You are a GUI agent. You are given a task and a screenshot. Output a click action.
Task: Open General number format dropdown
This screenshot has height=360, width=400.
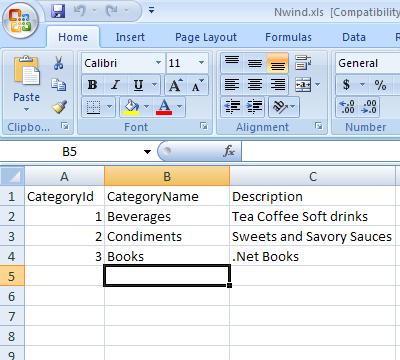pyautogui.click(x=367, y=63)
